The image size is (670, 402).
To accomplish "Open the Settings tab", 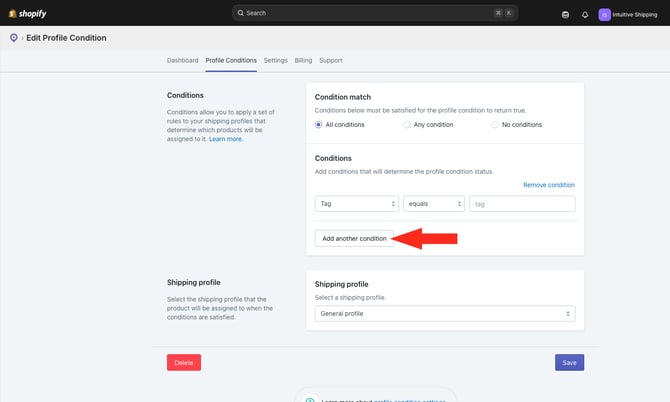I will pos(276,60).
